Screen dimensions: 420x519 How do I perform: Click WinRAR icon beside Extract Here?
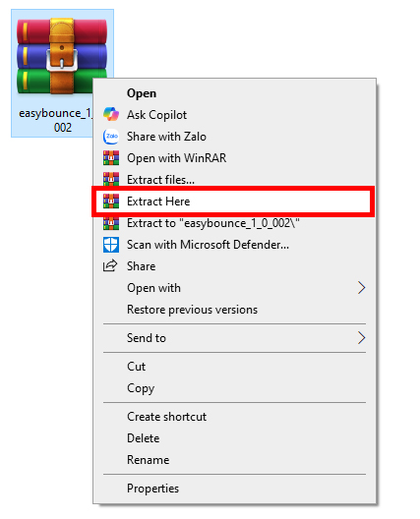[x=111, y=202]
